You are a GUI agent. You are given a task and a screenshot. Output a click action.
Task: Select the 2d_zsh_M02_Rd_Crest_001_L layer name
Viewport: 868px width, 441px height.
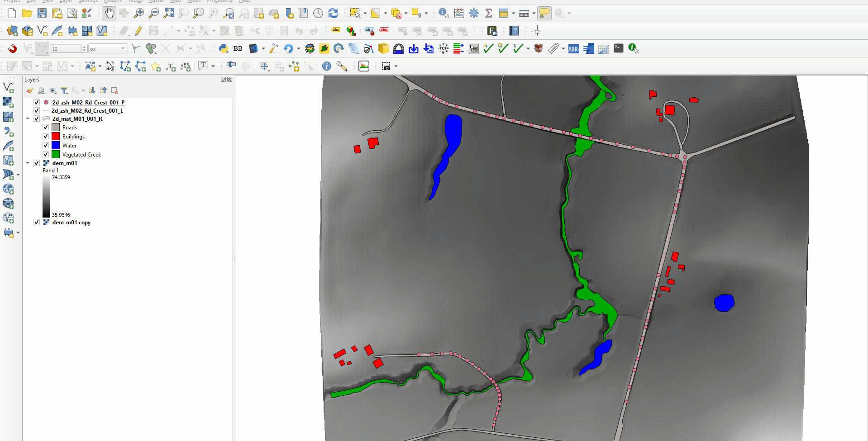pos(87,110)
